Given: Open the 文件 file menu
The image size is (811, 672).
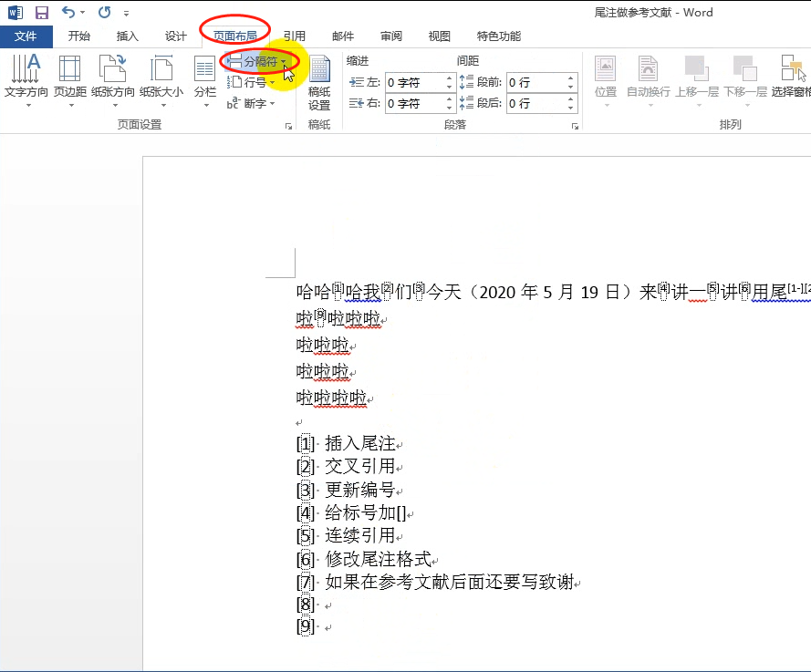Looking at the screenshot, I should [x=26, y=36].
